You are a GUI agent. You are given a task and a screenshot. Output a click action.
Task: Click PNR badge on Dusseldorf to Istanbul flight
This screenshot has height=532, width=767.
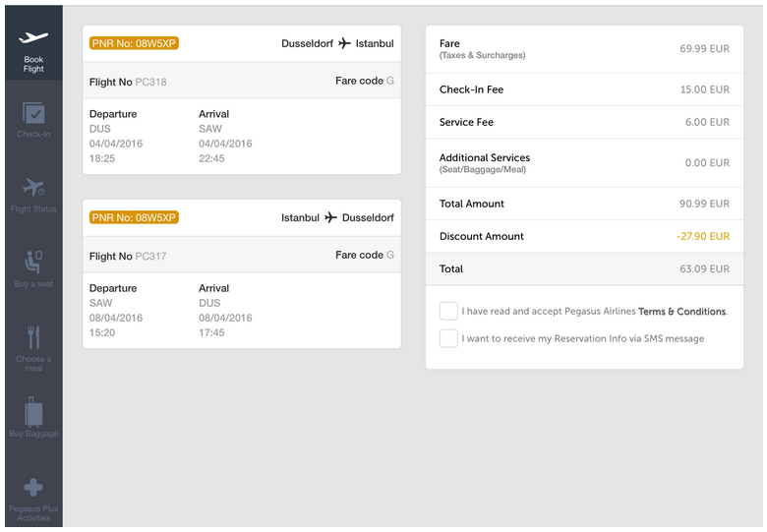pyautogui.click(x=134, y=43)
